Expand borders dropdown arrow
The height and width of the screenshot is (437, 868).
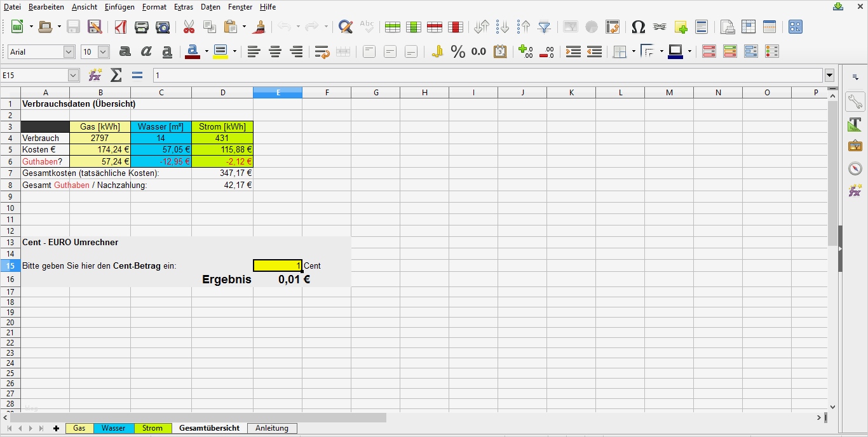tap(634, 51)
